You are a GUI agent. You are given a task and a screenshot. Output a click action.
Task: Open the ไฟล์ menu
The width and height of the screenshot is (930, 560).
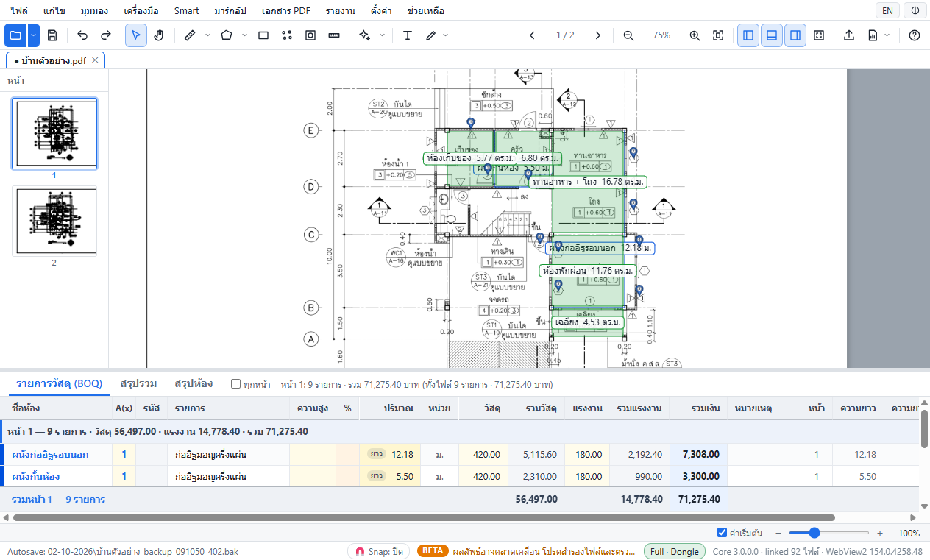point(19,11)
